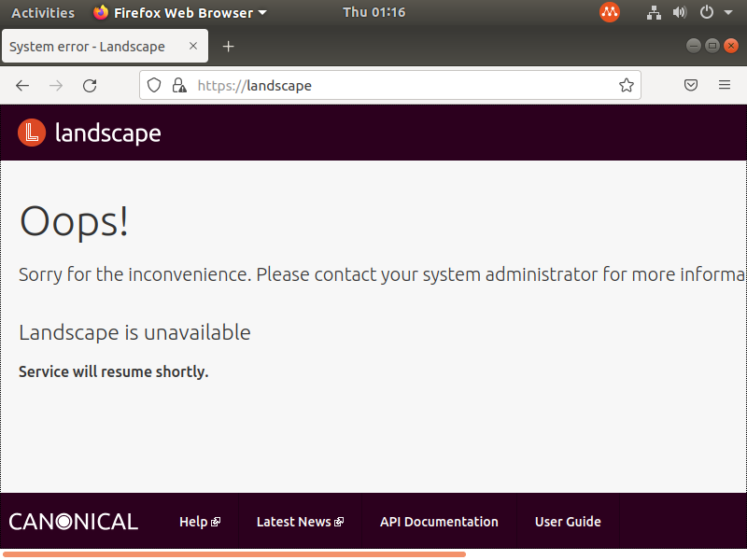
Task: Select the System error - Landscape tab
Action: pos(105,46)
